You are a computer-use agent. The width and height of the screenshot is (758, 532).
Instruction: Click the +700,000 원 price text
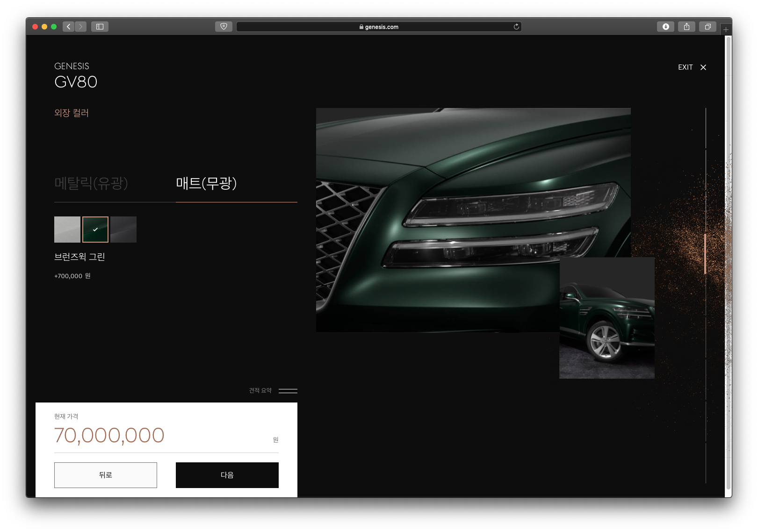(x=72, y=276)
